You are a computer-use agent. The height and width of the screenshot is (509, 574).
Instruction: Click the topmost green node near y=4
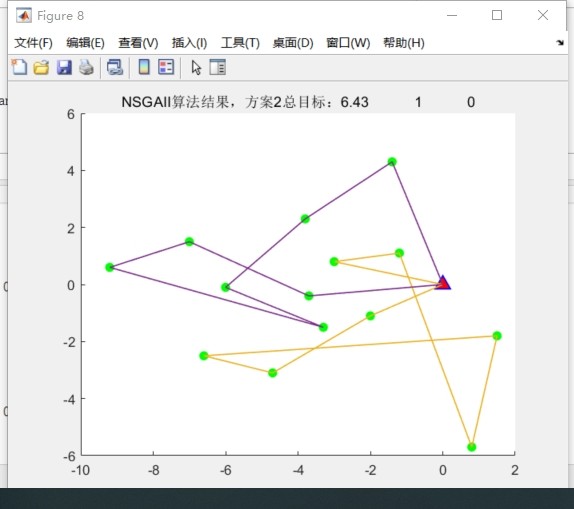392,161
